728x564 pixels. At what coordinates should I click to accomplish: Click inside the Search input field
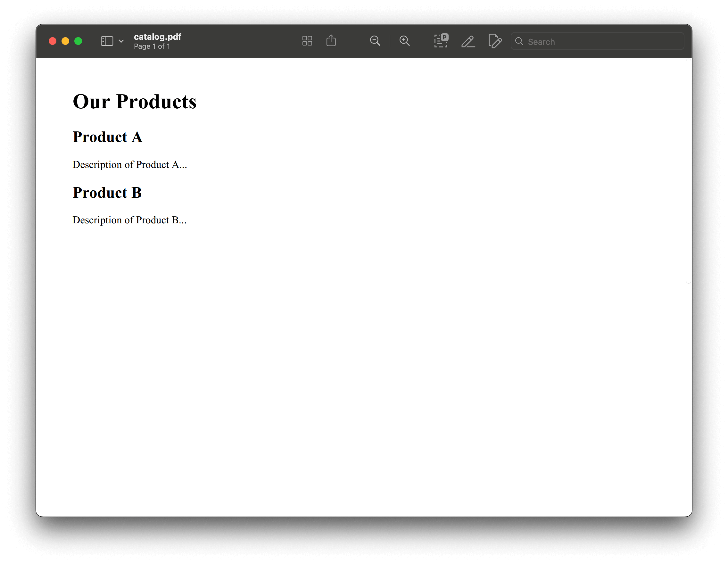tap(597, 41)
